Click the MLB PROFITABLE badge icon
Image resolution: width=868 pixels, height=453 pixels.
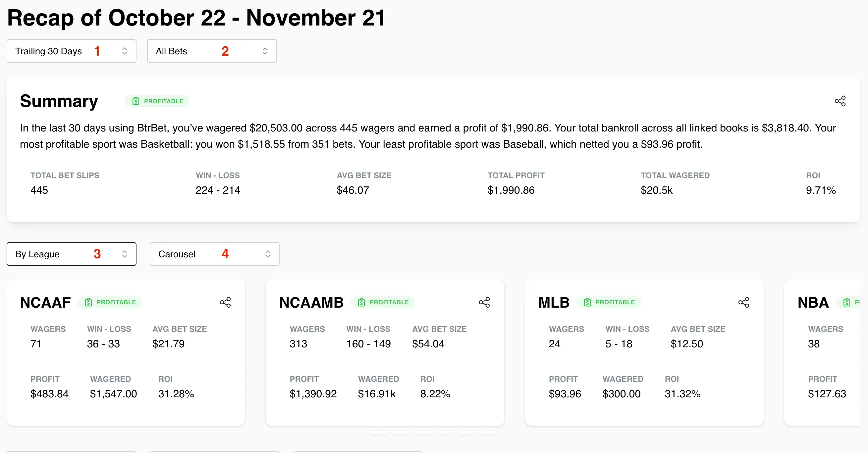point(587,302)
